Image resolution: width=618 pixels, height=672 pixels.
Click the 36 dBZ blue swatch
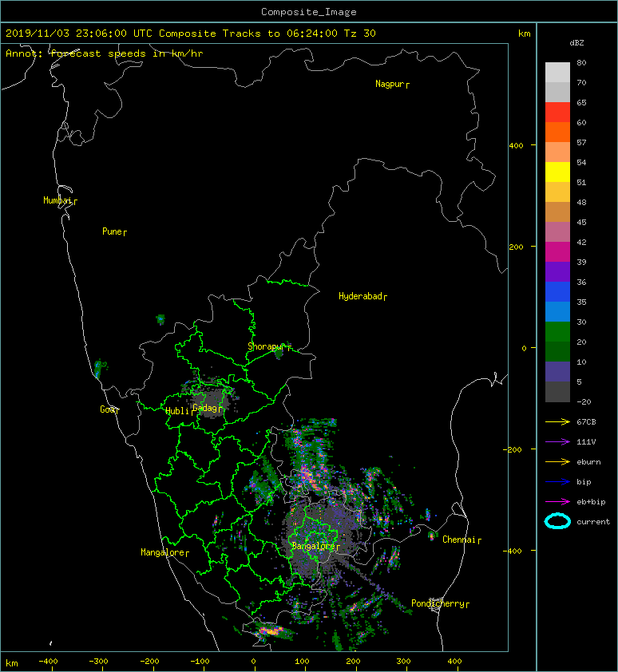click(557, 291)
